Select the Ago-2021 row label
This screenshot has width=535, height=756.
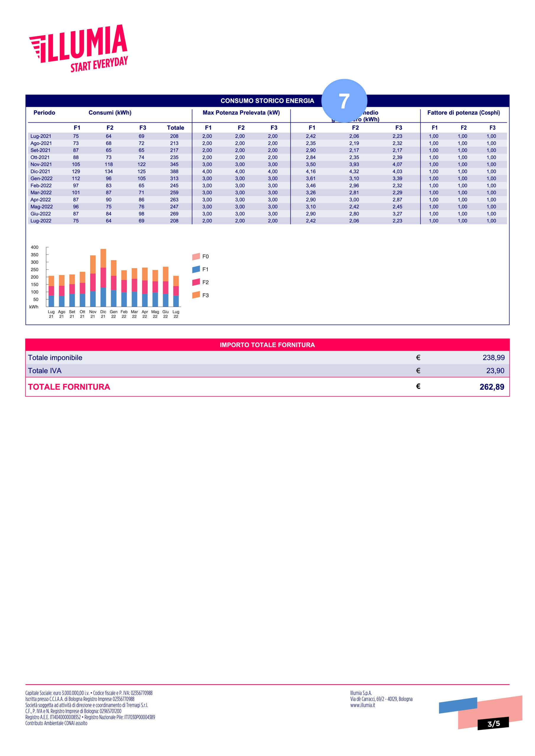[x=41, y=143]
